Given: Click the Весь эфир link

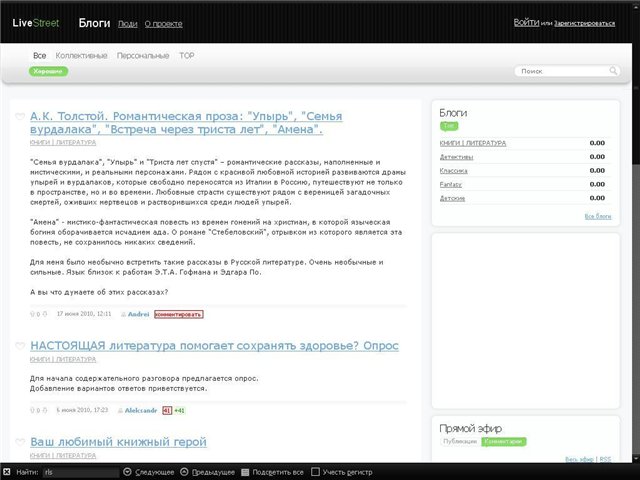Looking at the screenshot, I should (x=579, y=459).
